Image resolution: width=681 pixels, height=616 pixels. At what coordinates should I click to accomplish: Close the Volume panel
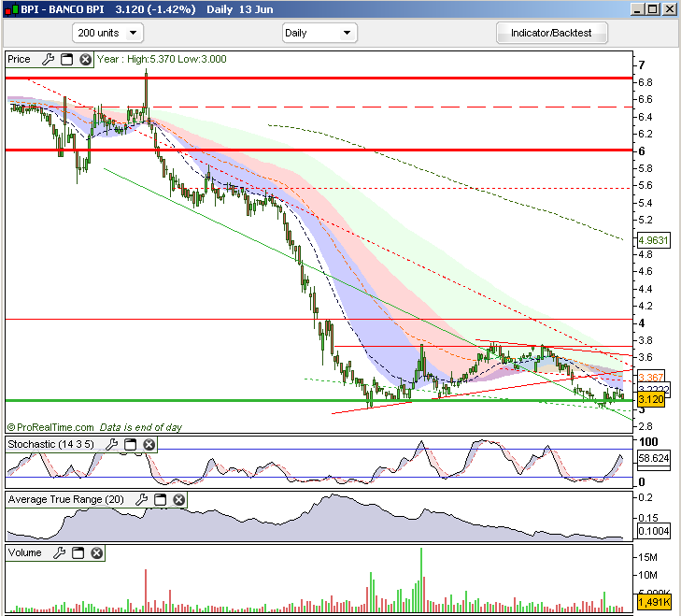pyautogui.click(x=97, y=553)
